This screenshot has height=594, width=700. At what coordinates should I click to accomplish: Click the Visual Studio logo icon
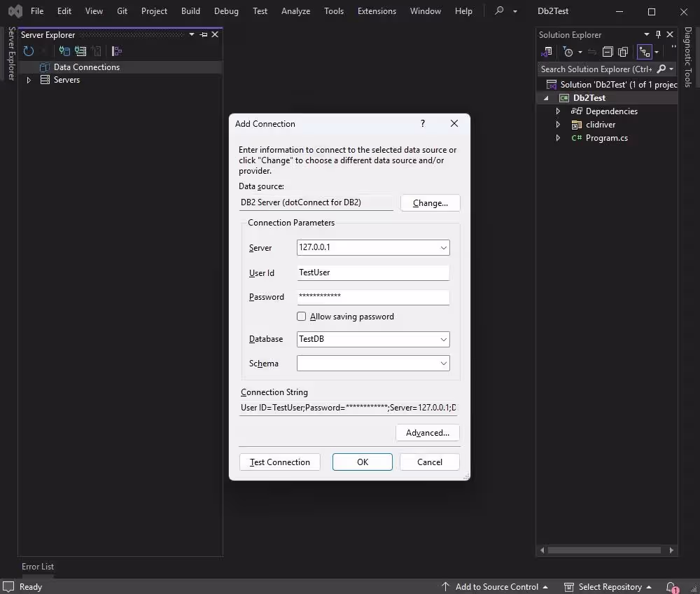coord(15,11)
